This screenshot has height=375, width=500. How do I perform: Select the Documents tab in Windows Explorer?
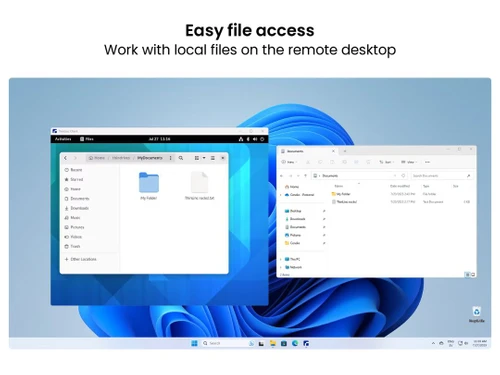(x=308, y=151)
